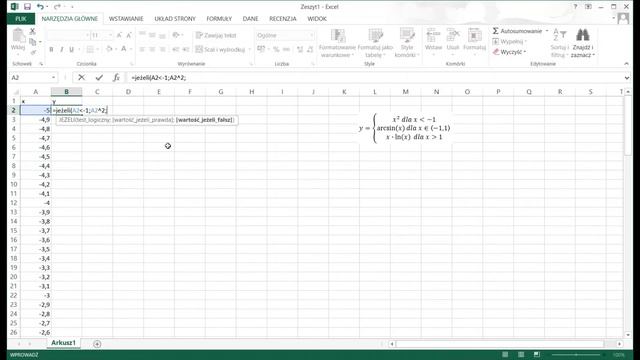Switch to DANE ribbon tab
This screenshot has width=640, height=360.
(x=250, y=19)
